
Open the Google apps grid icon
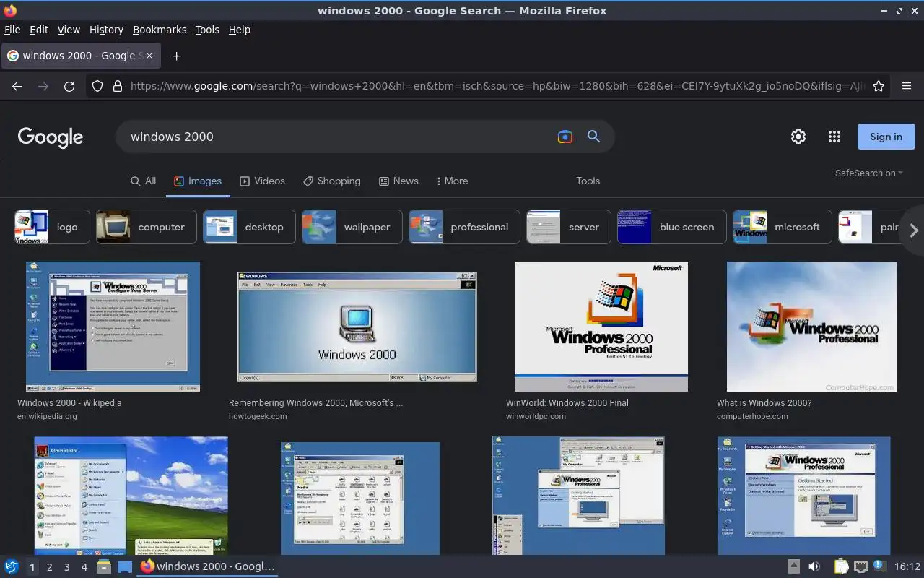(834, 137)
